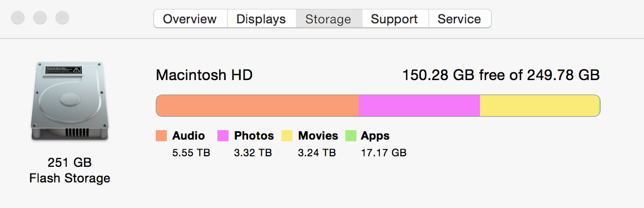Click the yellow Movies legend swatch
Image resolution: width=644 pixels, height=208 pixels.
(x=287, y=136)
